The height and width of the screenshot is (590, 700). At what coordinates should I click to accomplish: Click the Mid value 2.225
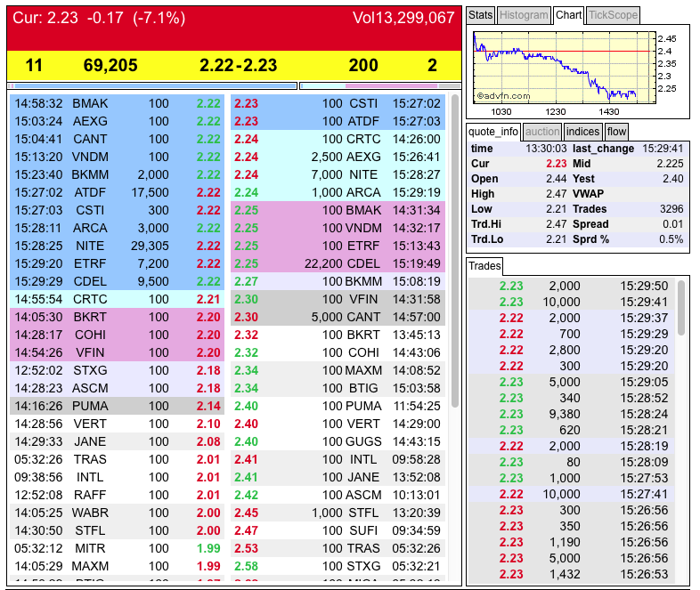tap(670, 164)
